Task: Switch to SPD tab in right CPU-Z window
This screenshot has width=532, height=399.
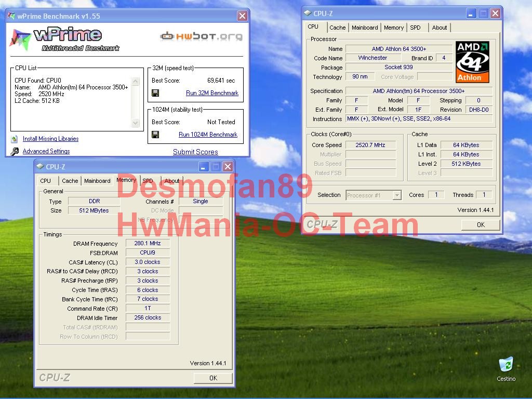Action: click(x=415, y=28)
